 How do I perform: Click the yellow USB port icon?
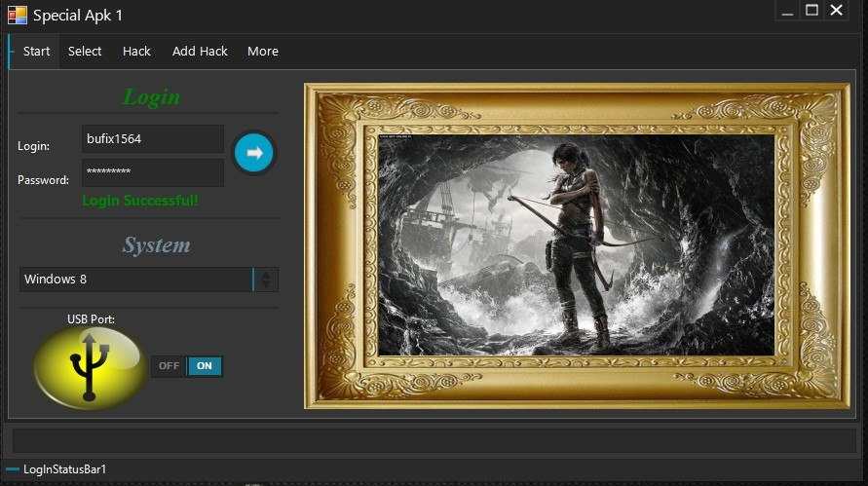pyautogui.click(x=90, y=368)
